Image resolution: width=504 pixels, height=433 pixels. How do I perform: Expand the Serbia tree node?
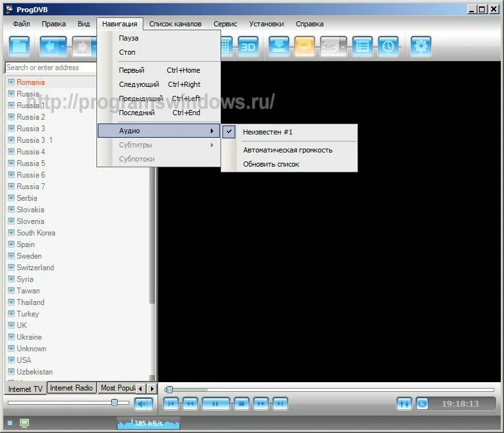coord(11,198)
